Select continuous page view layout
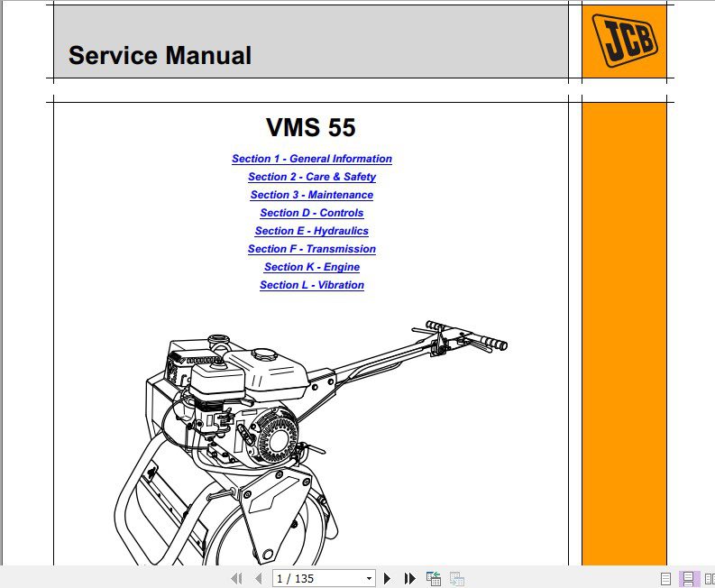 point(688,579)
